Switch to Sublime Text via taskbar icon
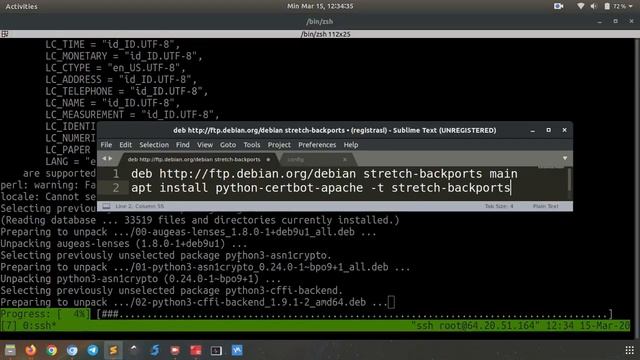 pos(113,350)
